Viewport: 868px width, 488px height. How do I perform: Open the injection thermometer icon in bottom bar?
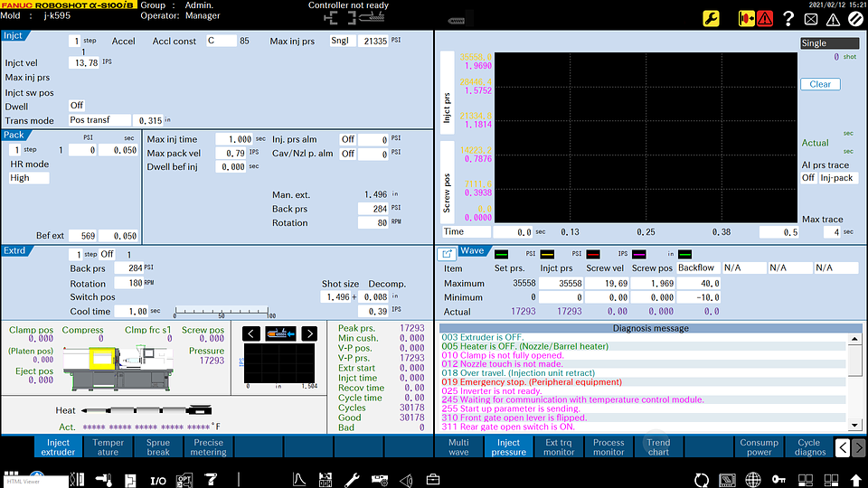[x=103, y=479]
